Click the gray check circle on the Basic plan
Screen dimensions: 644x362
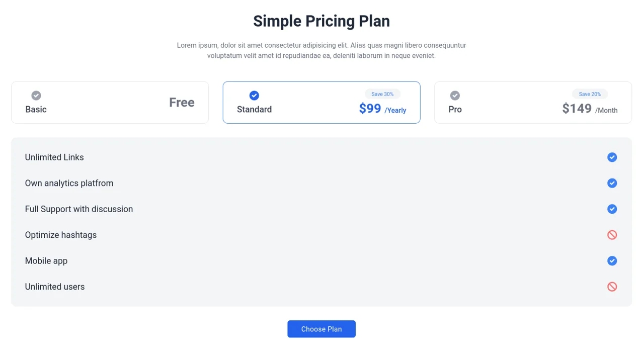pos(36,96)
